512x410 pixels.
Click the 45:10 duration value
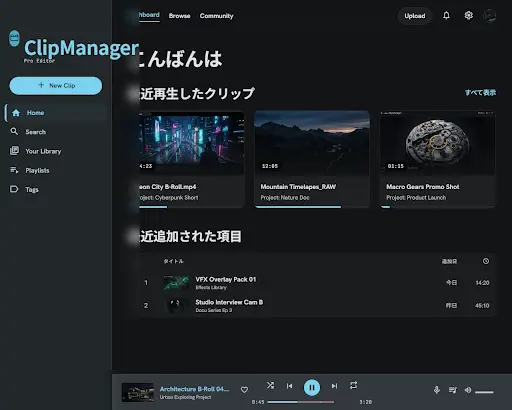482,306
